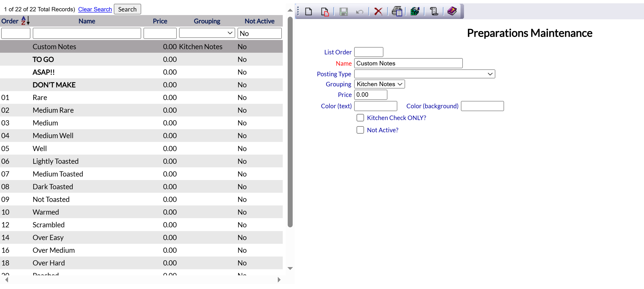Select the Medium Rare row

(x=141, y=110)
